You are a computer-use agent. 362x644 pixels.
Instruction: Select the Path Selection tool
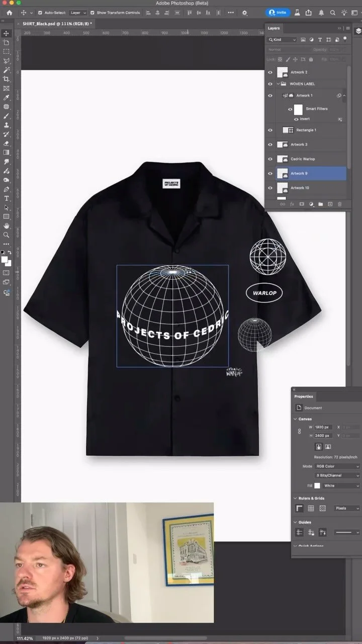coord(7,207)
